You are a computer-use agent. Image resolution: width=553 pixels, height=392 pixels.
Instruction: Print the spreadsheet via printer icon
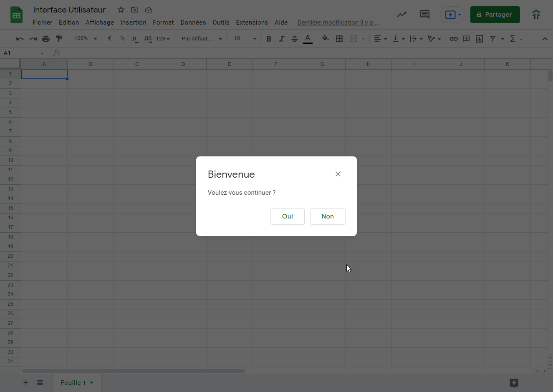[46, 39]
